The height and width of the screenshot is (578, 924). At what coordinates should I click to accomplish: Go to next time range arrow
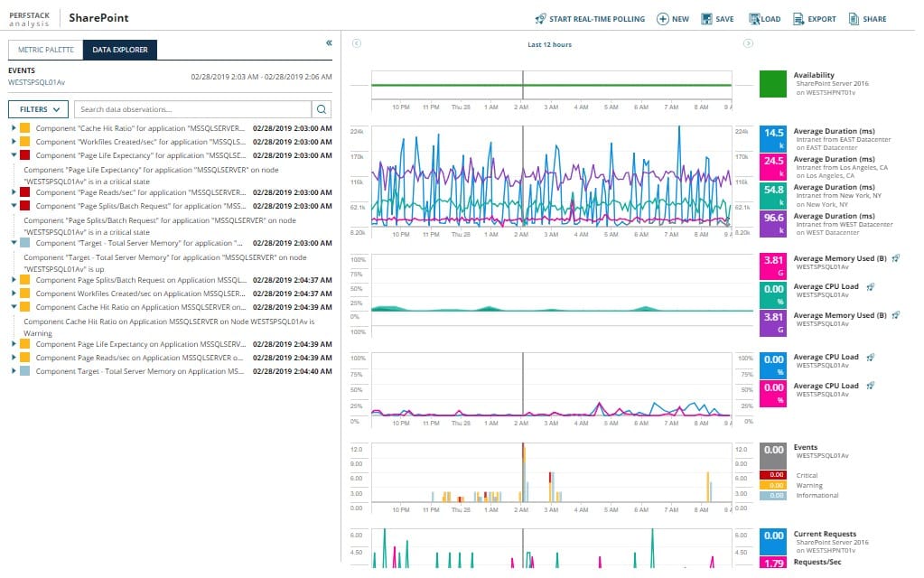click(748, 43)
